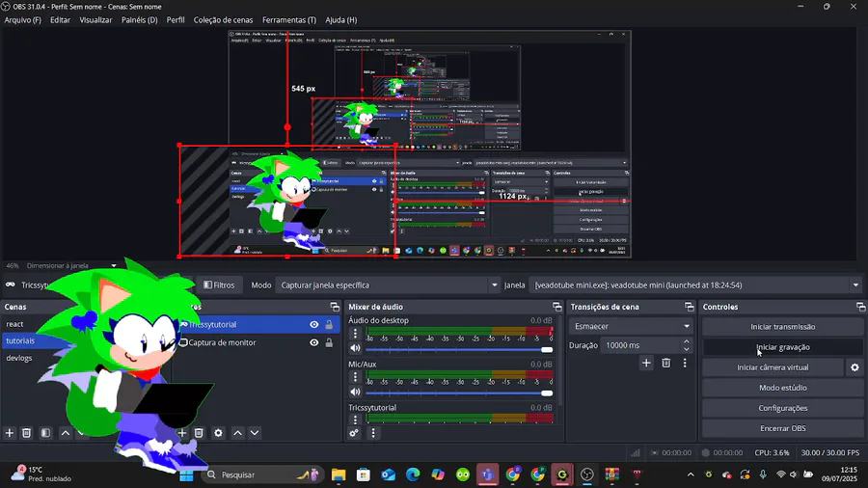Remove selected source with trash icon
868x488 pixels.
click(199, 433)
